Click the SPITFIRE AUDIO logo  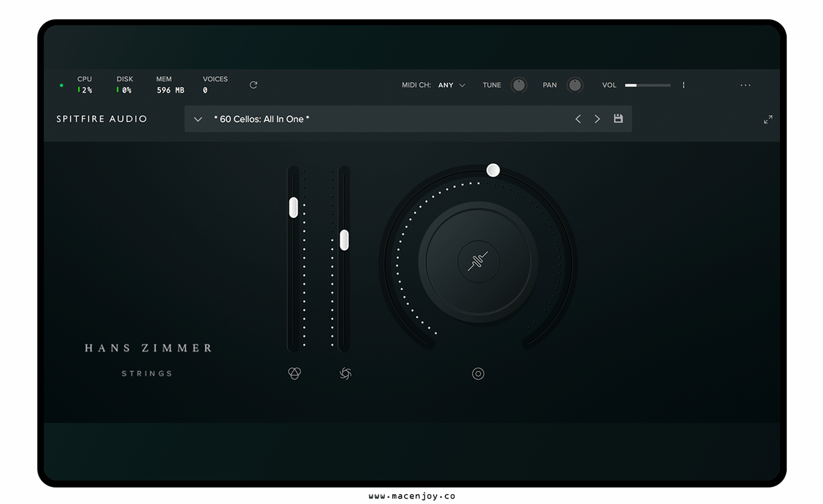pyautogui.click(x=102, y=119)
